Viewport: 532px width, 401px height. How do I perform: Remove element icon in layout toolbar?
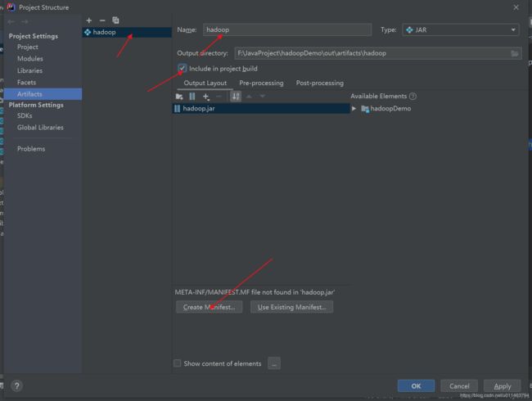click(219, 97)
